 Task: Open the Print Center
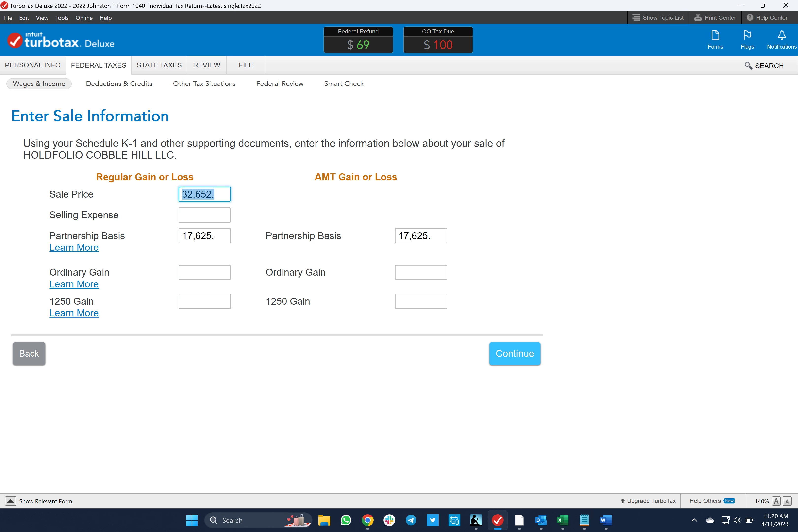tap(715, 18)
